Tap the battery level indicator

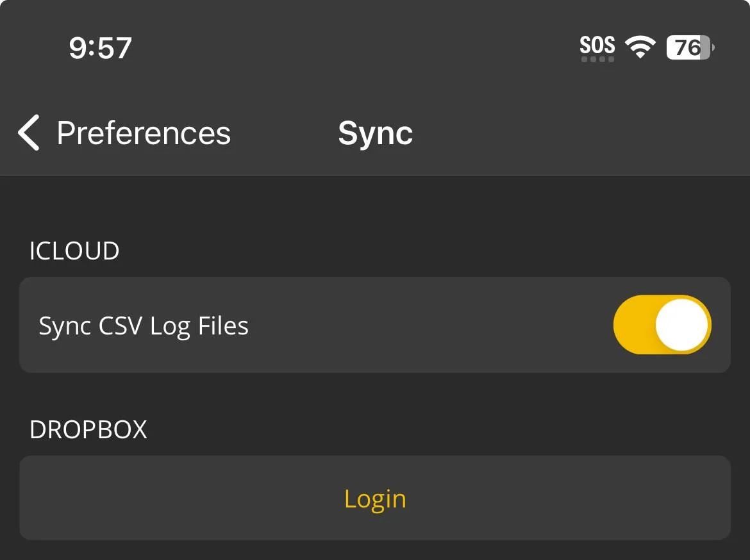coord(690,47)
